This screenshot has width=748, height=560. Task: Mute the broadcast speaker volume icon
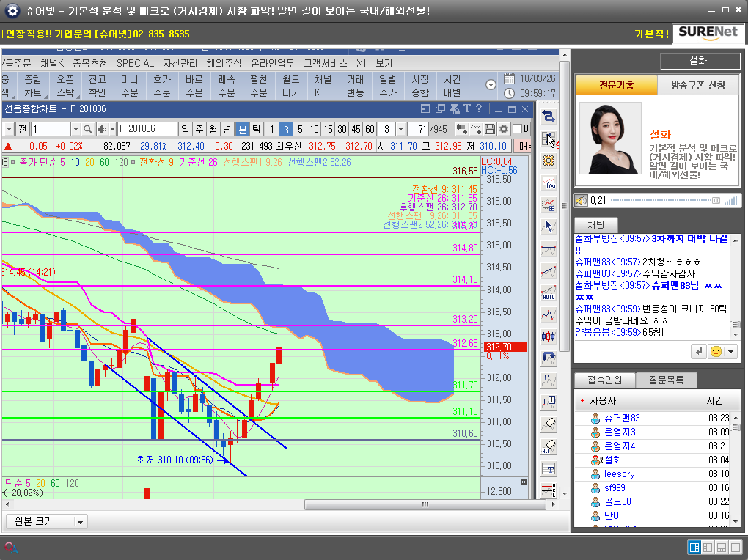pos(581,200)
